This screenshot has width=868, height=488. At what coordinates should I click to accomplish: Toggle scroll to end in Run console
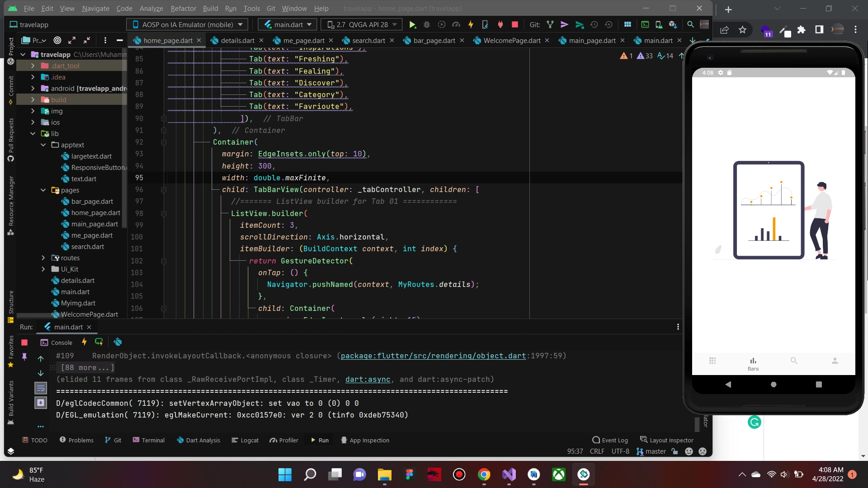pyautogui.click(x=41, y=402)
